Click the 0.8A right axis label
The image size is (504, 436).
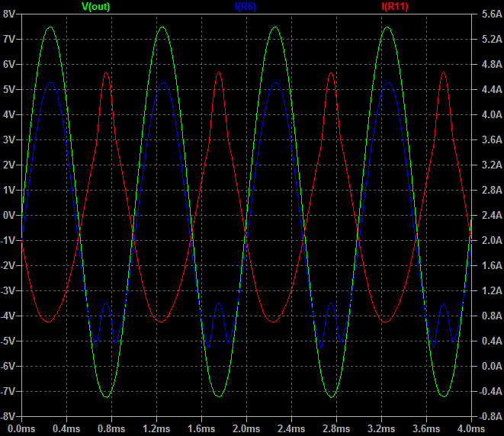492,316
